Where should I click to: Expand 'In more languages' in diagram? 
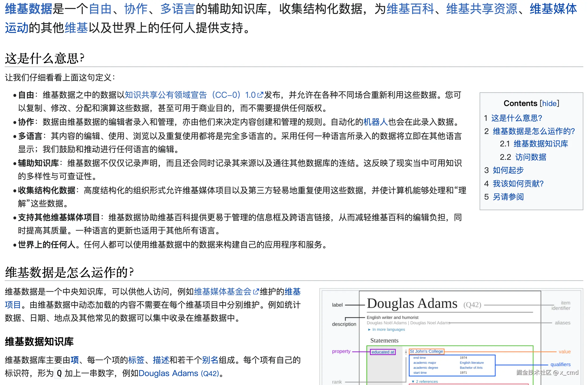coord(388,330)
